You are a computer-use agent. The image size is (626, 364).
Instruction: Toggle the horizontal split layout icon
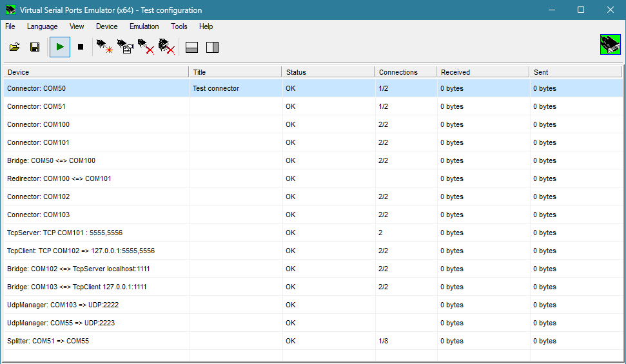191,47
